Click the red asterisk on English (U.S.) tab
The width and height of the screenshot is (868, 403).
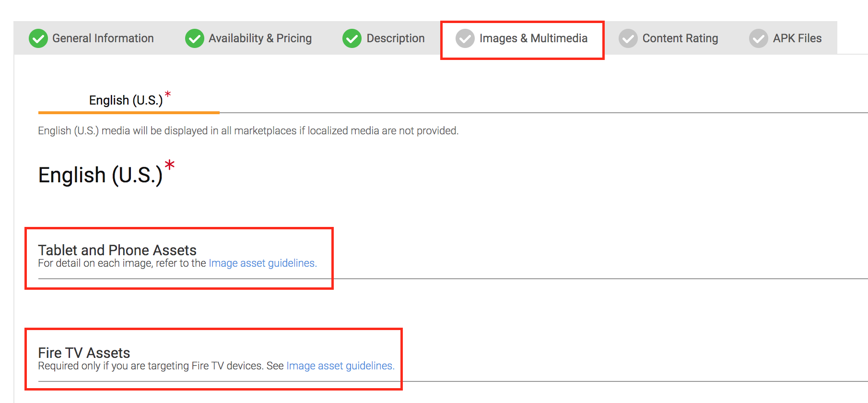point(168,94)
